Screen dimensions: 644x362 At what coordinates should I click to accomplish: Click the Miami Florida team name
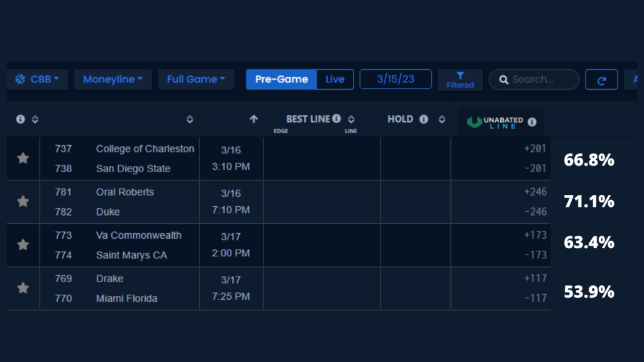coord(126,299)
